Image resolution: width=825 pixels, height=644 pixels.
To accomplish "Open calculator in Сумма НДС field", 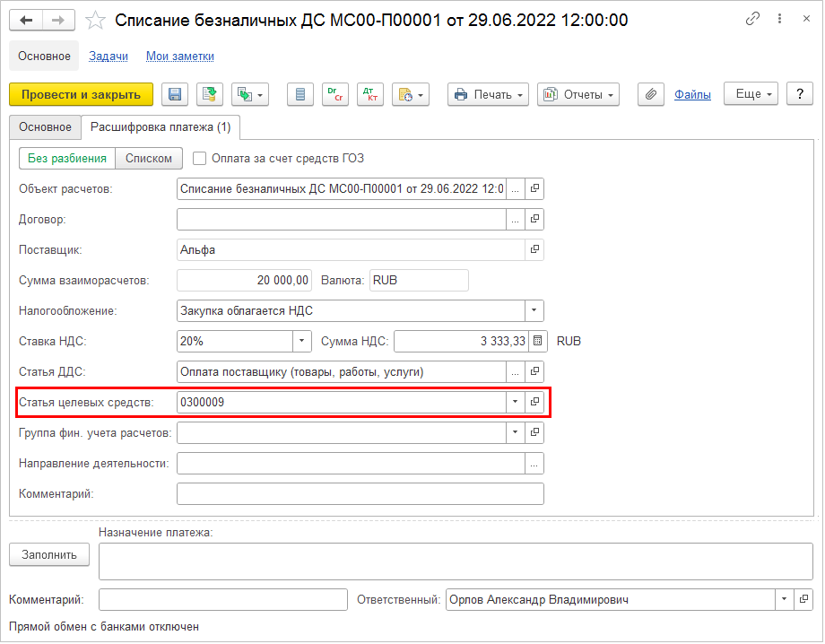I will coord(537,341).
